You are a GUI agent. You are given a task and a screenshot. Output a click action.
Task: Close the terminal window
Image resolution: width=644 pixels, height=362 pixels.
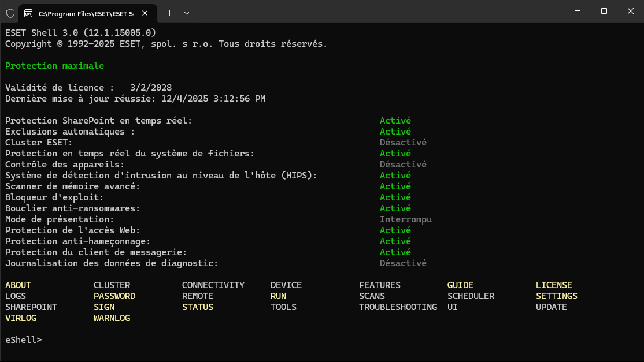(630, 11)
